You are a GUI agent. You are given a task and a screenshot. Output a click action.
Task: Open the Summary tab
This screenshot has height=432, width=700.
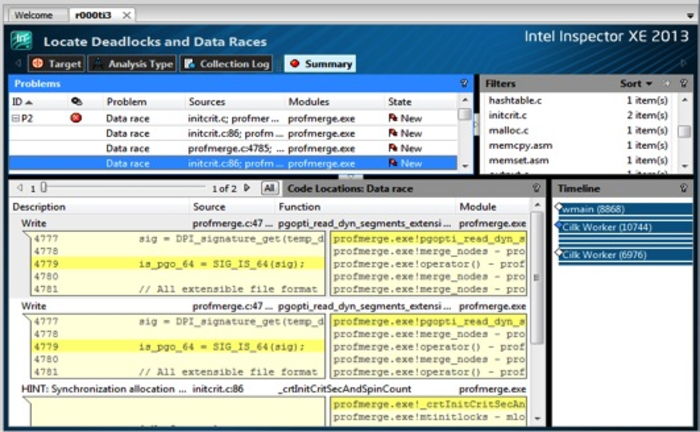[x=321, y=64]
